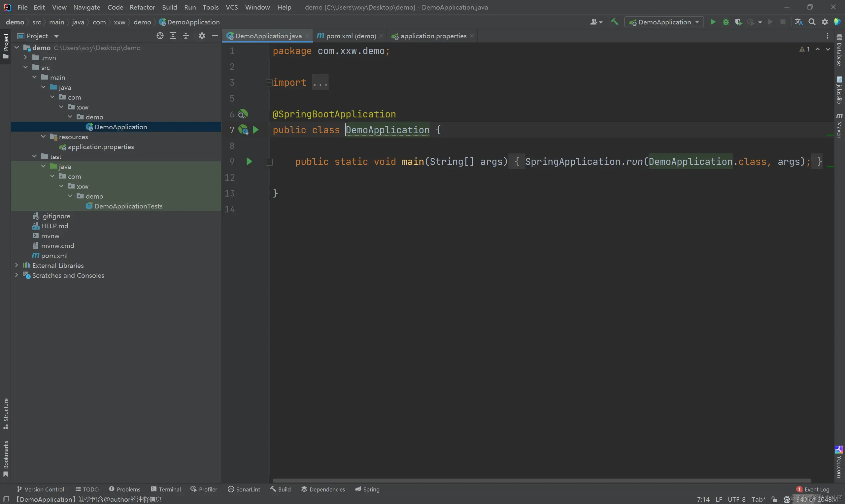Open Project panel options gear icon
845x504 pixels.
pos(202,36)
